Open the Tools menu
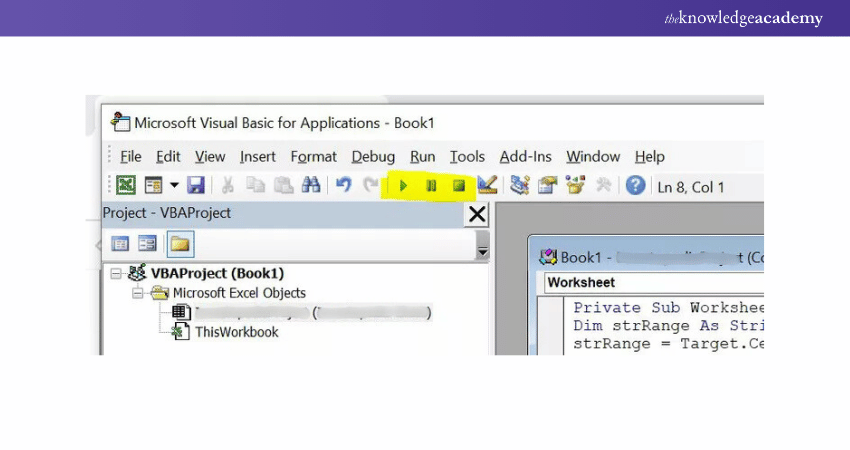This screenshot has width=850, height=450. (x=467, y=157)
